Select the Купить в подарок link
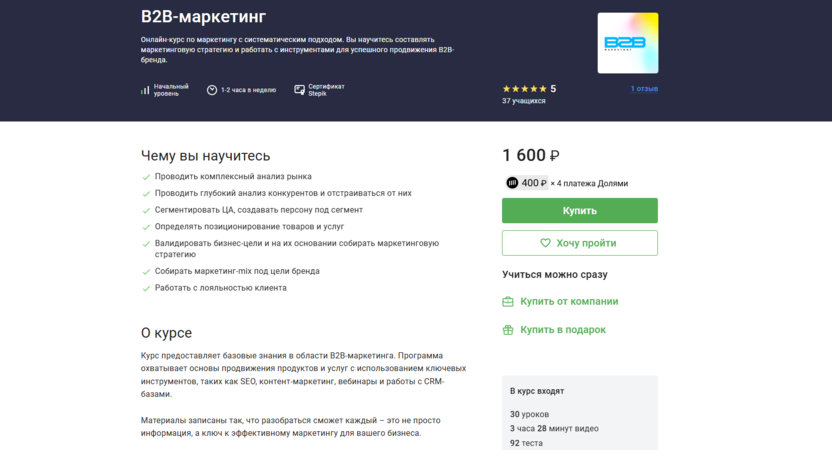The image size is (832, 450). coord(563,330)
